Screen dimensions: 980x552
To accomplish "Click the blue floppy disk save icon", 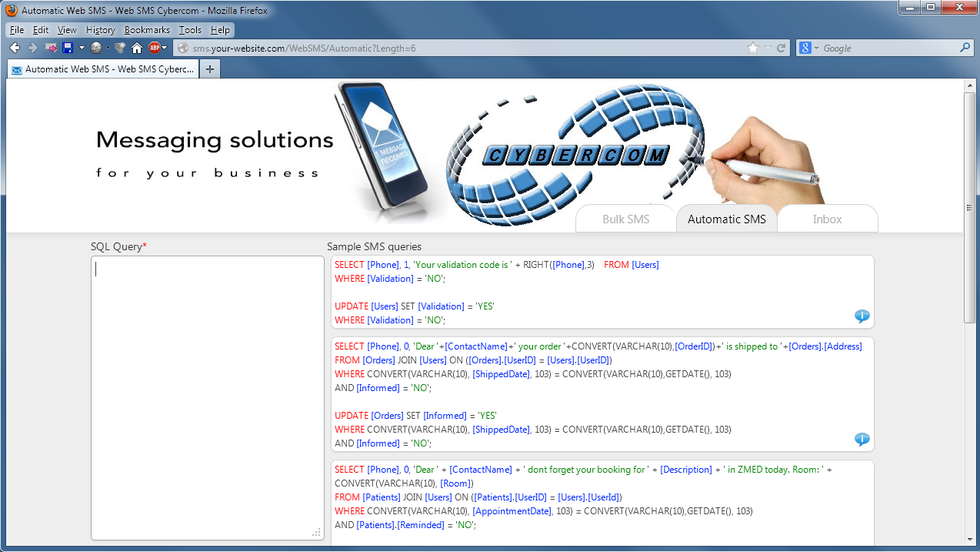I will click(68, 48).
